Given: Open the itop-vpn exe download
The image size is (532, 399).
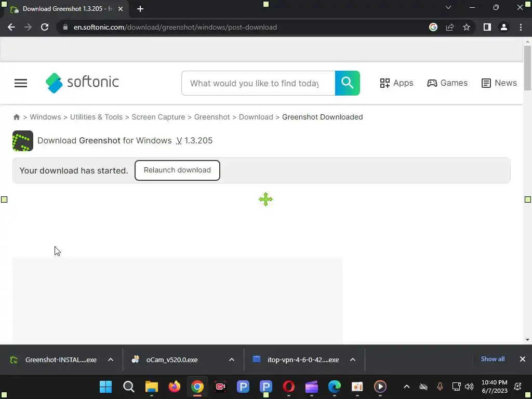Looking at the screenshot, I should tap(296, 360).
